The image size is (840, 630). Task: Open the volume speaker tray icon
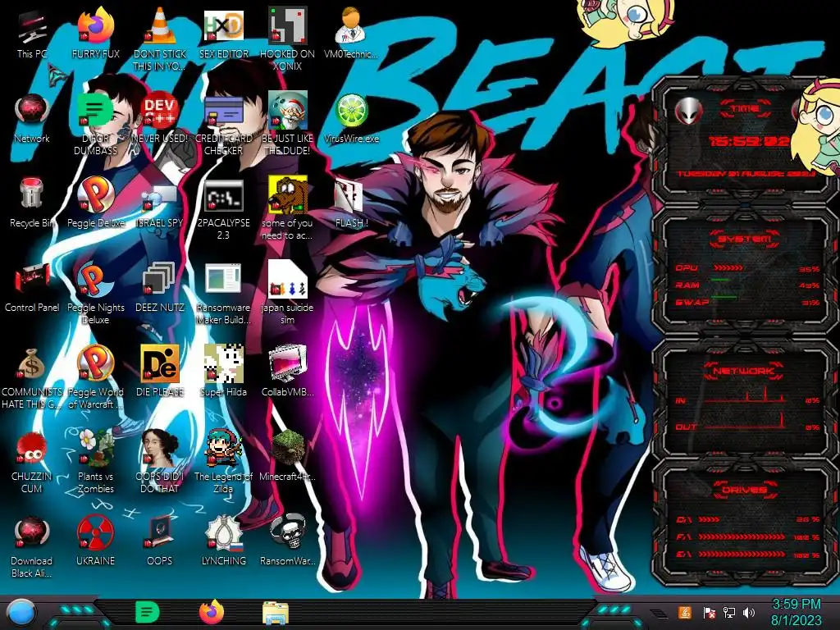tap(749, 612)
